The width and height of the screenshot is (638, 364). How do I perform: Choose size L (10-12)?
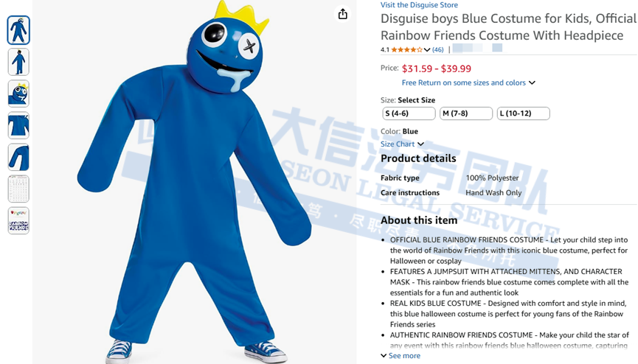click(523, 113)
